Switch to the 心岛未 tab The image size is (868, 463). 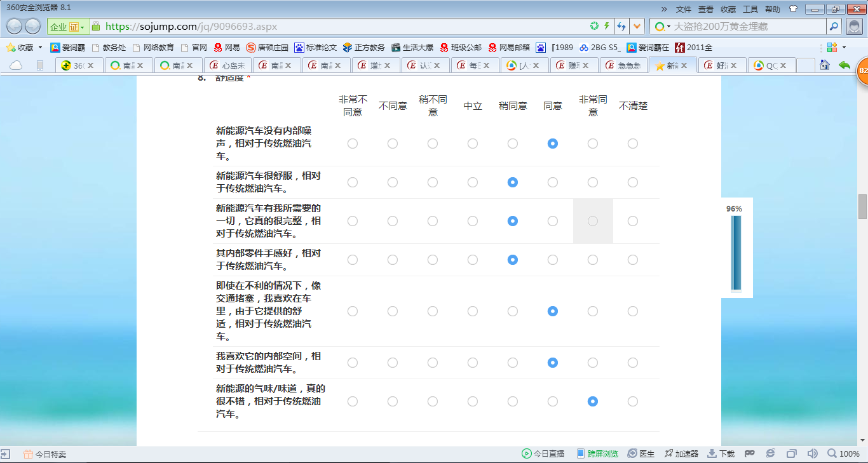click(228, 65)
